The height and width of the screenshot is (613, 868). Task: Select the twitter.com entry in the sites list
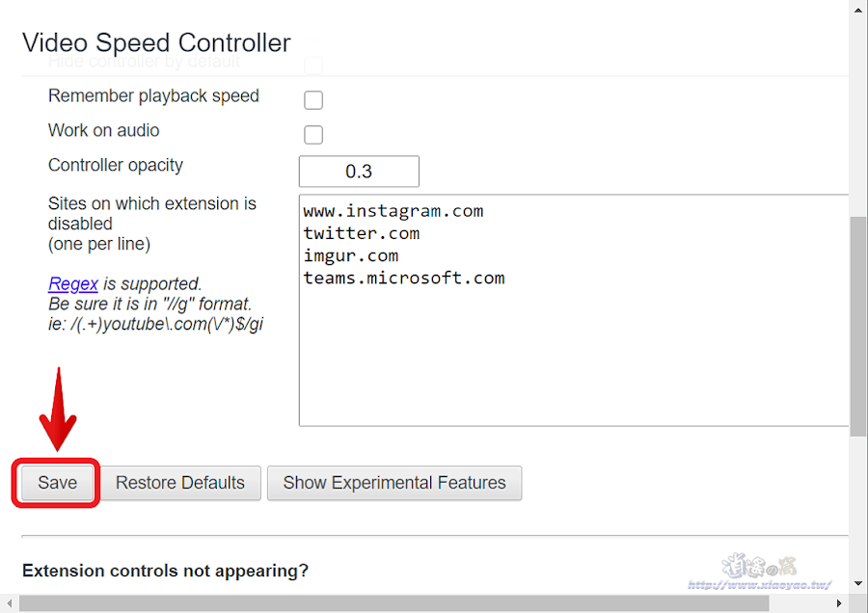pos(362,232)
